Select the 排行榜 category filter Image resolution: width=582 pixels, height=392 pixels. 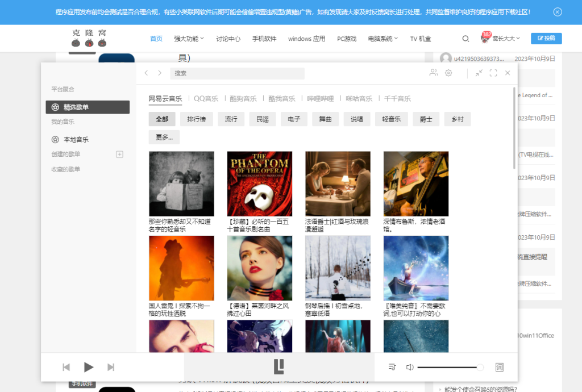click(x=196, y=119)
